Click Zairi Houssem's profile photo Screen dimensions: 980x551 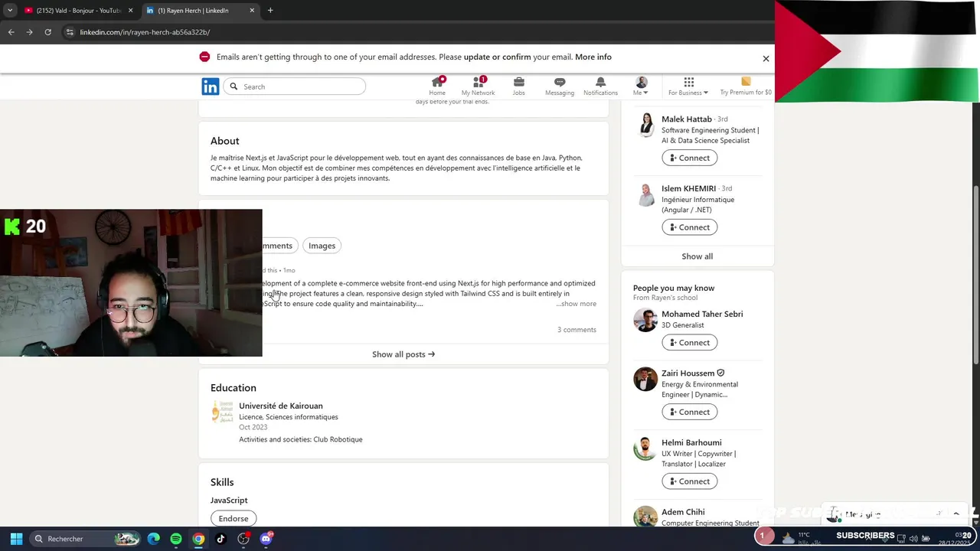click(x=645, y=379)
